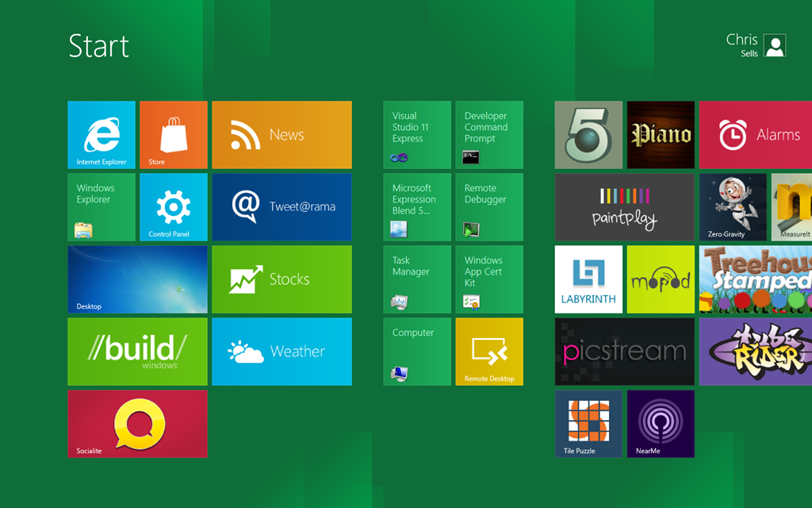Image resolution: width=812 pixels, height=508 pixels.
Task: Launch Microsoft Expression Blend 5 tile
Action: (417, 207)
